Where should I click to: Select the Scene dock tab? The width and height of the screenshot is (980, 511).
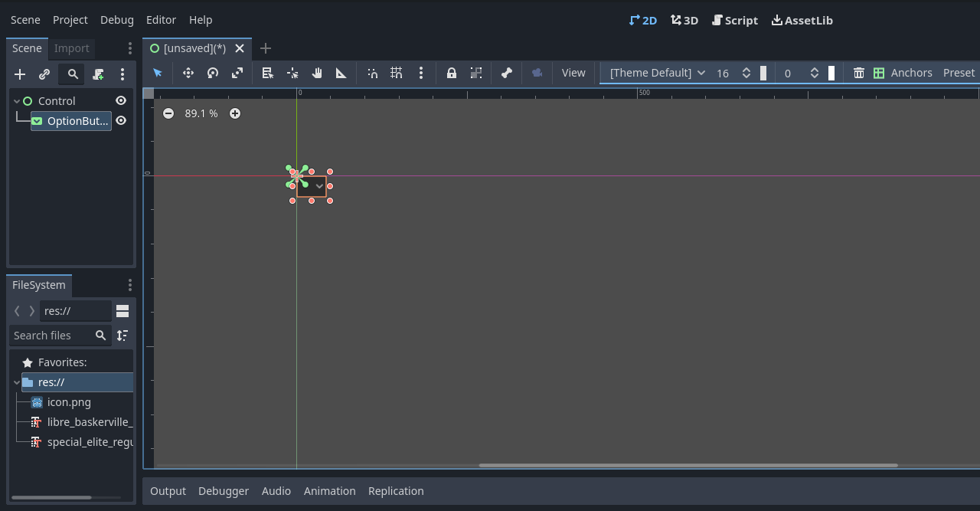click(x=27, y=48)
